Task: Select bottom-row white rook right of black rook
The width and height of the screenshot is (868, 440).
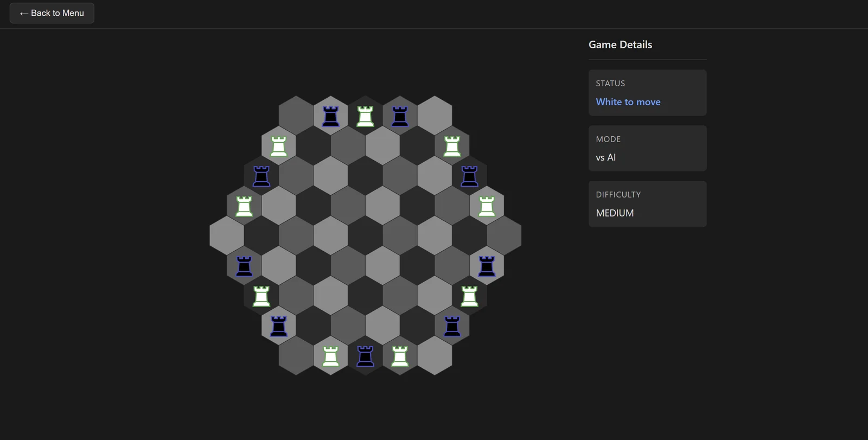Action: click(x=400, y=356)
